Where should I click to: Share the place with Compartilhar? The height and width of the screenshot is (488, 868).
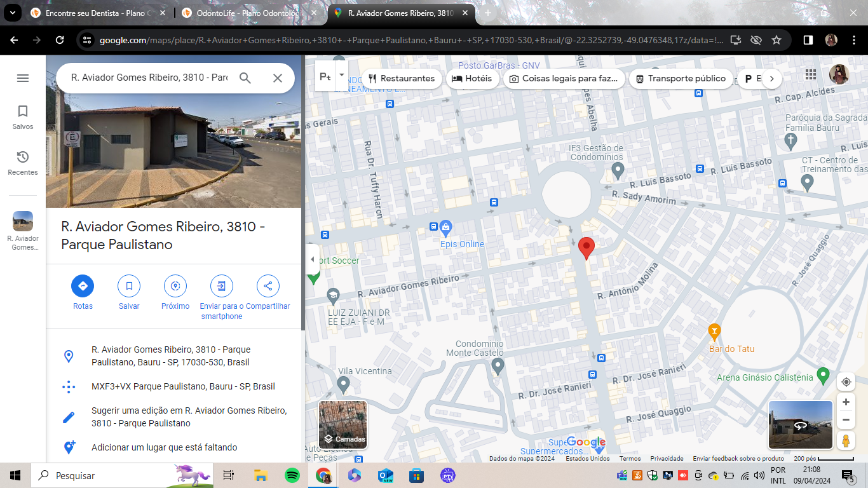tap(268, 292)
